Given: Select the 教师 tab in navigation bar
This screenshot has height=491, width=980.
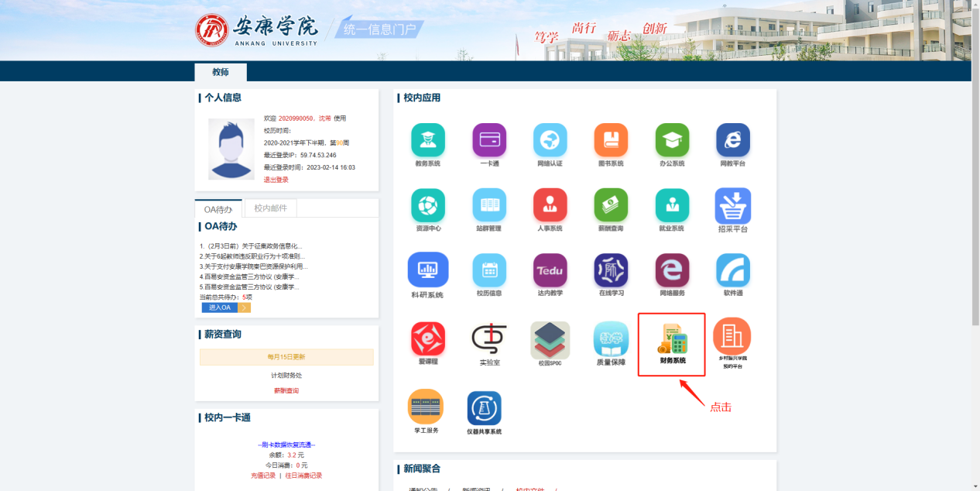Looking at the screenshot, I should (x=221, y=72).
